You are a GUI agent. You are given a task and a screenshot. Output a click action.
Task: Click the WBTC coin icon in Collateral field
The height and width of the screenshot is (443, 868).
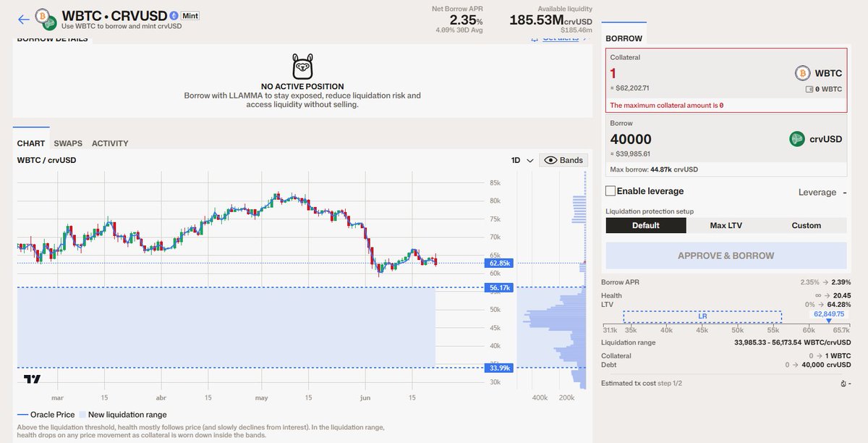coord(802,73)
